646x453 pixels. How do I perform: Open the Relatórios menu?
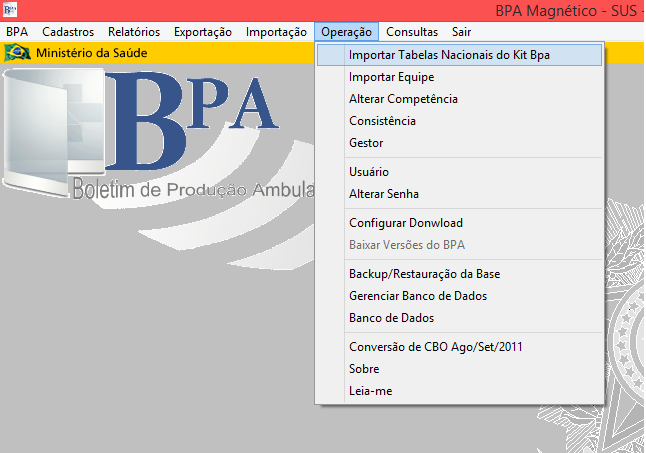tap(133, 32)
